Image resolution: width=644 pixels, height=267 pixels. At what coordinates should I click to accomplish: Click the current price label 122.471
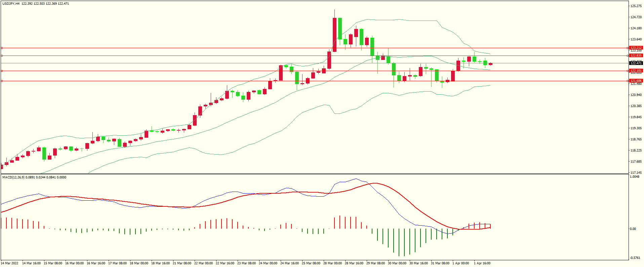click(636, 63)
